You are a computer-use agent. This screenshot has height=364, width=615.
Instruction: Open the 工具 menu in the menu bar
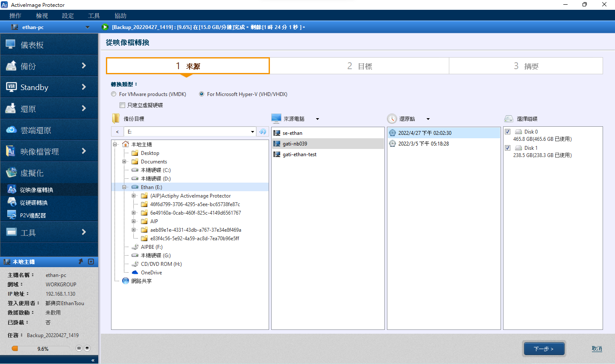tap(94, 16)
